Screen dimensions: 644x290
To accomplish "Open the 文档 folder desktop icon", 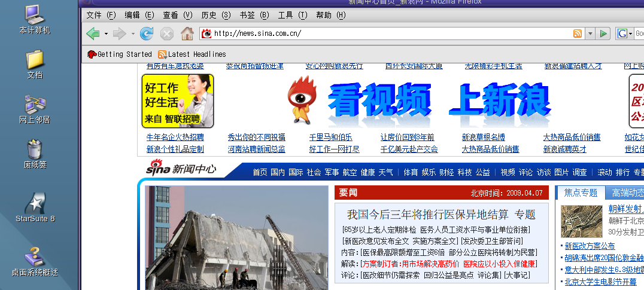I will point(35,64).
